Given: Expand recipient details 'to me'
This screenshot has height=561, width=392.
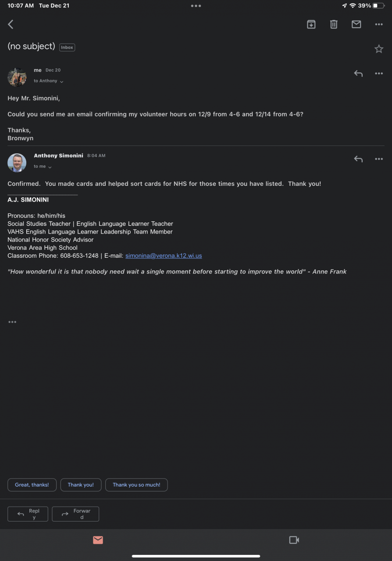Looking at the screenshot, I should [43, 167].
